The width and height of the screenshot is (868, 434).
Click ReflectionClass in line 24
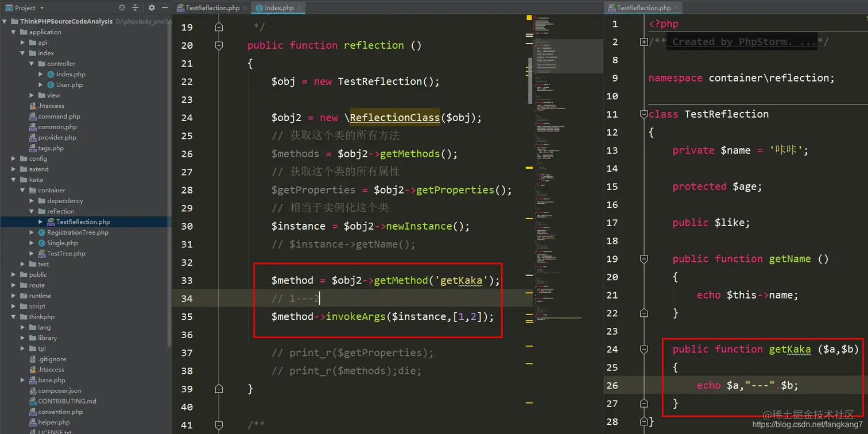pyautogui.click(x=394, y=118)
